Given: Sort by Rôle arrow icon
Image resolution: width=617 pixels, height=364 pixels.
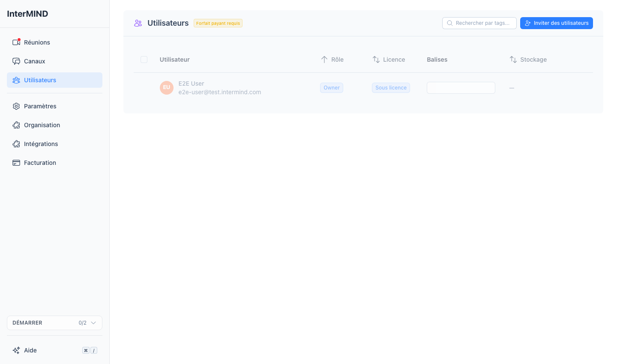Looking at the screenshot, I should click(x=324, y=60).
